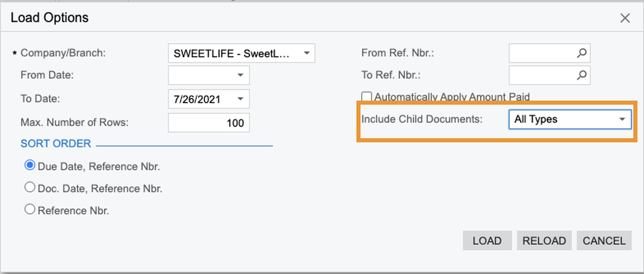The width and height of the screenshot is (644, 274).
Task: Click the To Ref. Nbr. search magnifier icon
Action: pyautogui.click(x=581, y=75)
